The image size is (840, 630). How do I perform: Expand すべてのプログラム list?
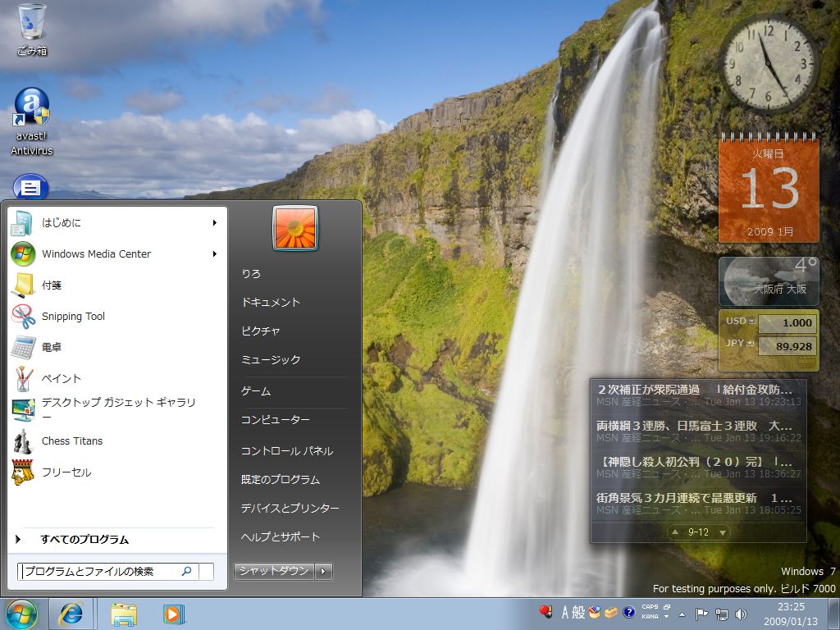(x=84, y=540)
